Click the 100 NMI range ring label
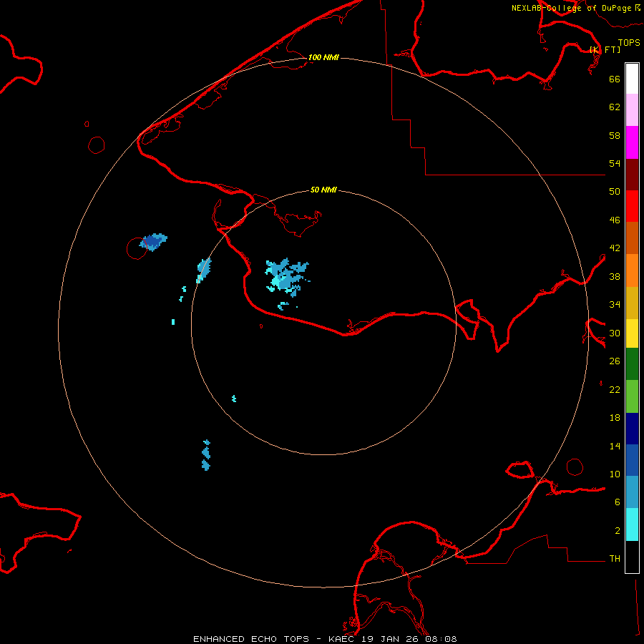The height and width of the screenshot is (644, 644). (x=323, y=57)
